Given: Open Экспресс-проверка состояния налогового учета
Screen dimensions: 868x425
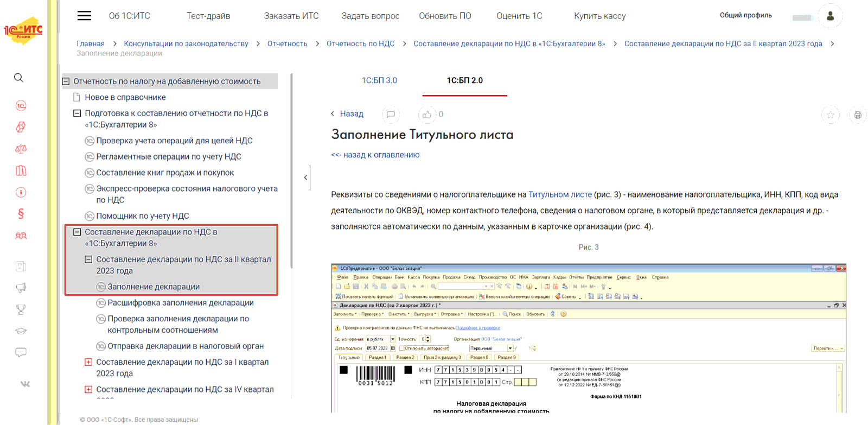Looking at the screenshot, I should pyautogui.click(x=187, y=194).
